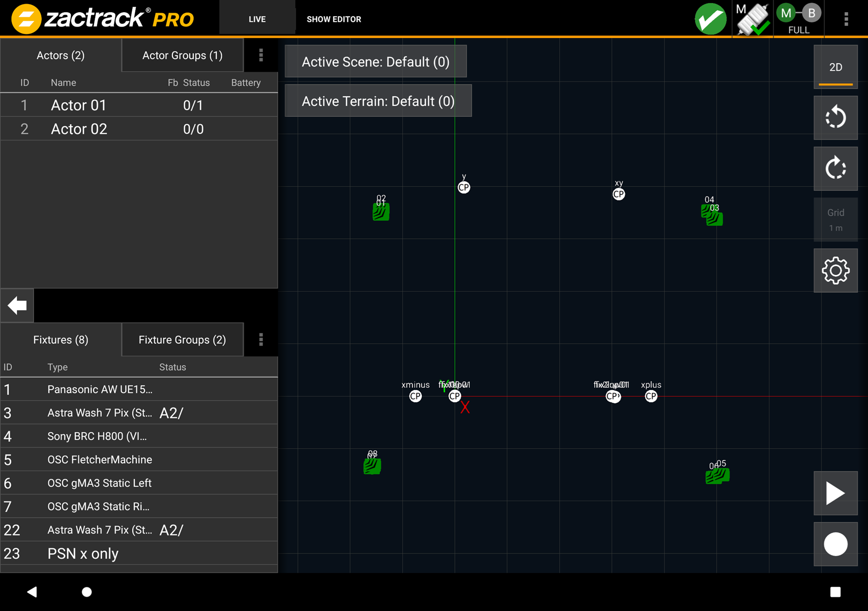Screen dimensions: 868x611
Task: Open the viewport settings gear
Action: point(835,270)
